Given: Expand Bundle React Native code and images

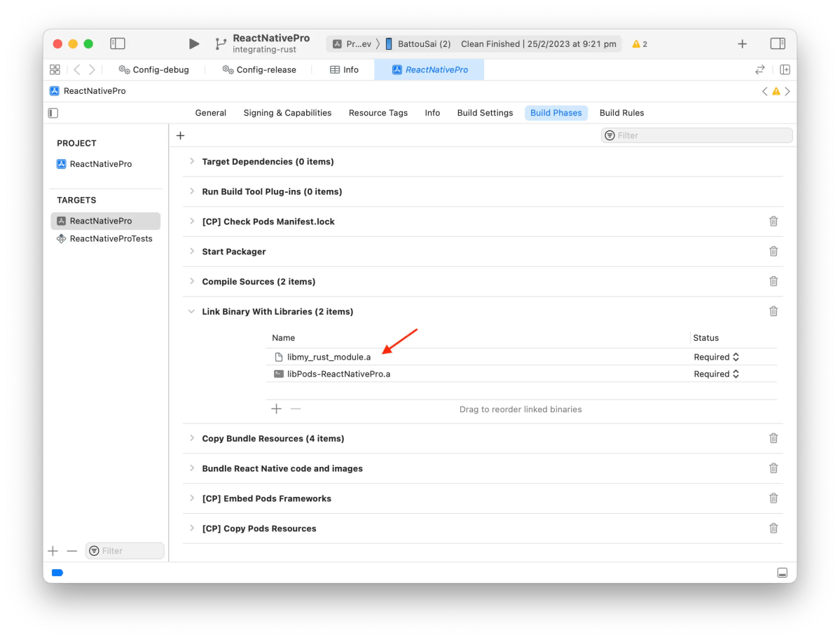Looking at the screenshot, I should [192, 468].
